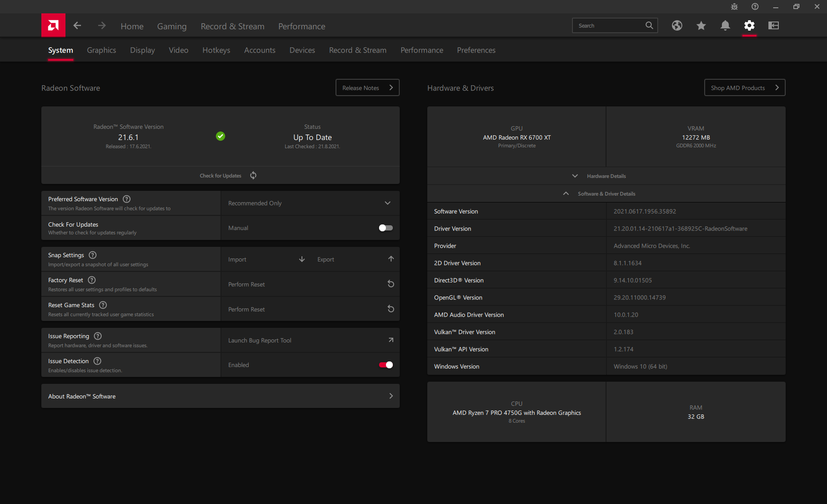The width and height of the screenshot is (827, 504).
Task: Click the settings gear icon
Action: 749,26
